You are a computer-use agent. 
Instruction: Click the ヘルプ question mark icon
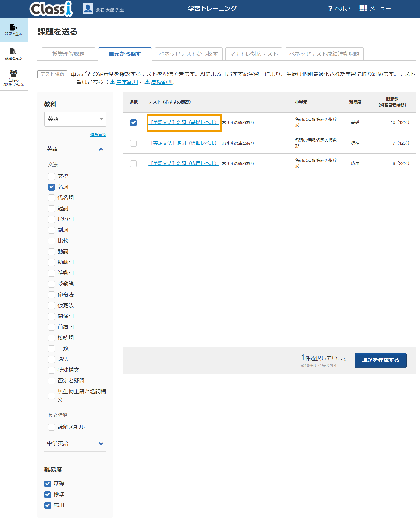point(330,9)
